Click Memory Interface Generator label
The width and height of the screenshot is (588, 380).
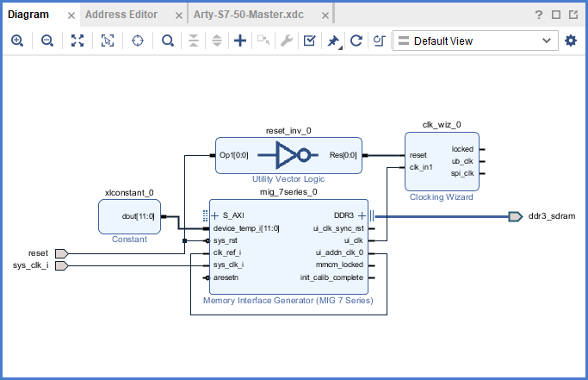pos(288,301)
